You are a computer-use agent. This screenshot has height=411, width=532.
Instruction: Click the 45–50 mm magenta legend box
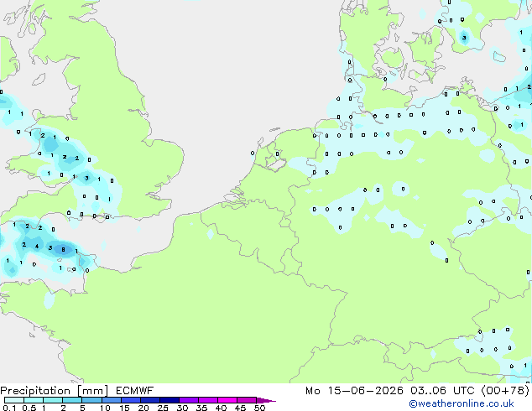247,400
